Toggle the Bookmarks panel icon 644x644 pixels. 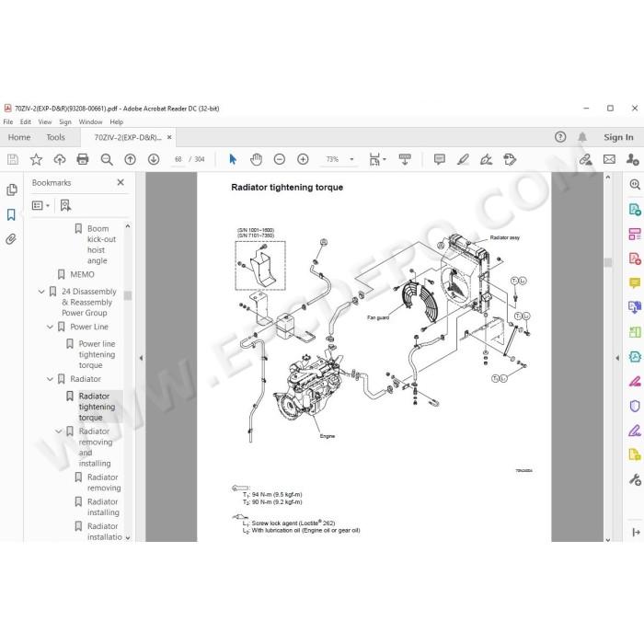pos(11,214)
